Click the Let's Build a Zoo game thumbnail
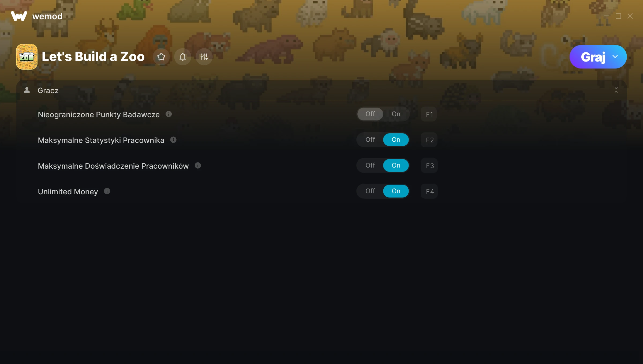Screen dimensions: 643x364 click(27, 57)
